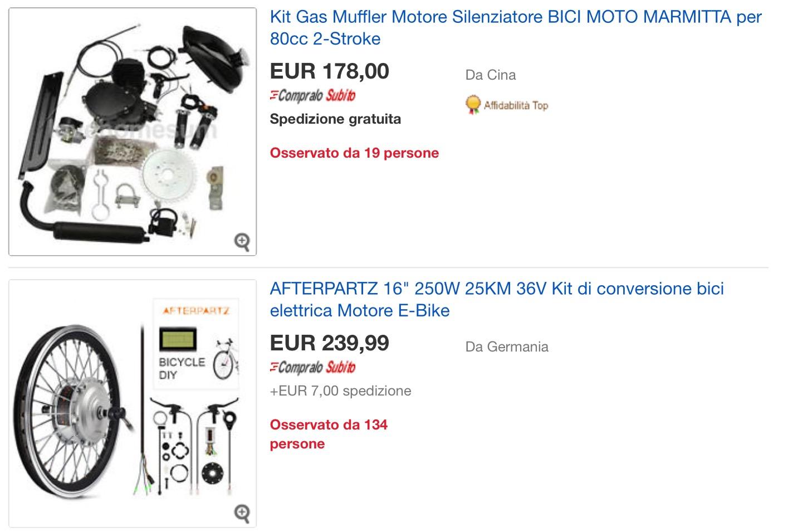Open the AFTERPARTZ wheel kit product thumbnail

[133, 403]
